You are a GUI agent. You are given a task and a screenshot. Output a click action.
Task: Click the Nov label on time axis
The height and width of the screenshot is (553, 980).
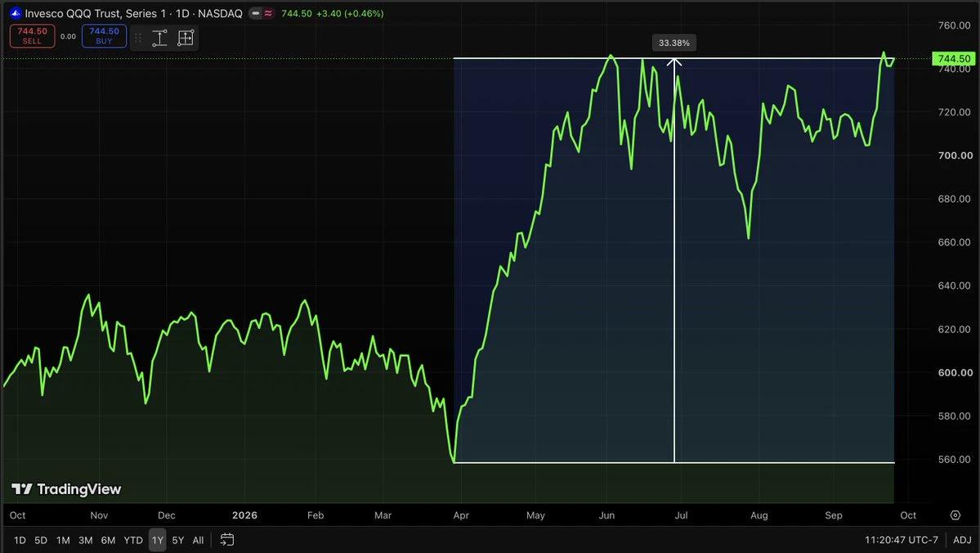pyautogui.click(x=99, y=515)
